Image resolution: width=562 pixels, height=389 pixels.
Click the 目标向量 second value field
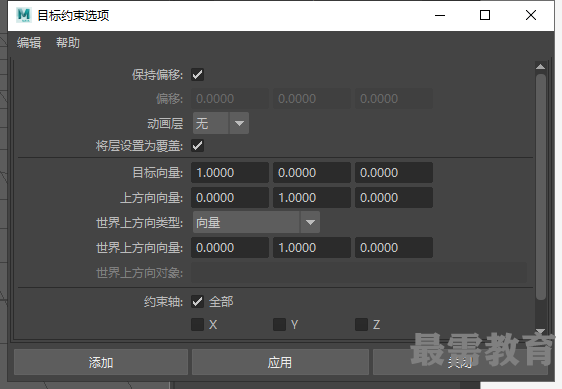click(x=312, y=172)
